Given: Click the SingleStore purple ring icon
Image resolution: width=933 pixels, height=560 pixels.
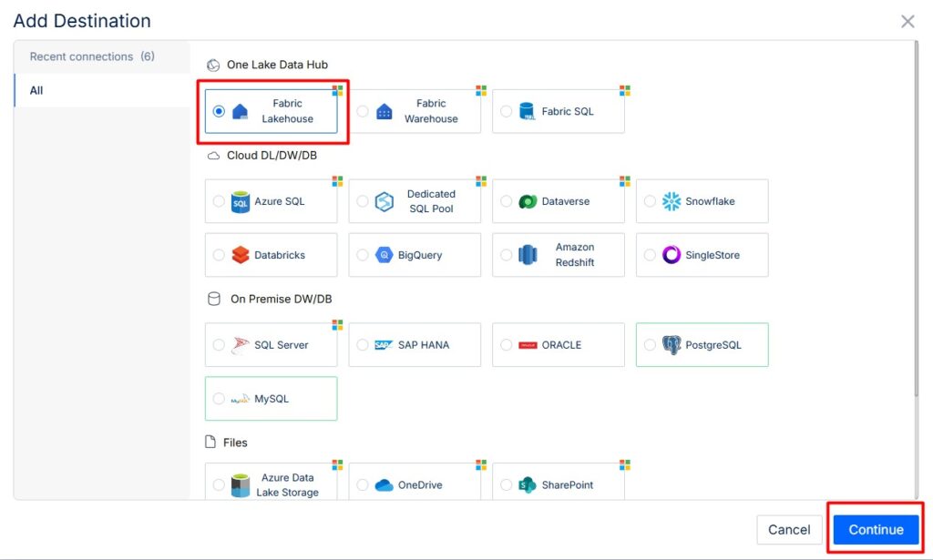Looking at the screenshot, I should [672, 255].
